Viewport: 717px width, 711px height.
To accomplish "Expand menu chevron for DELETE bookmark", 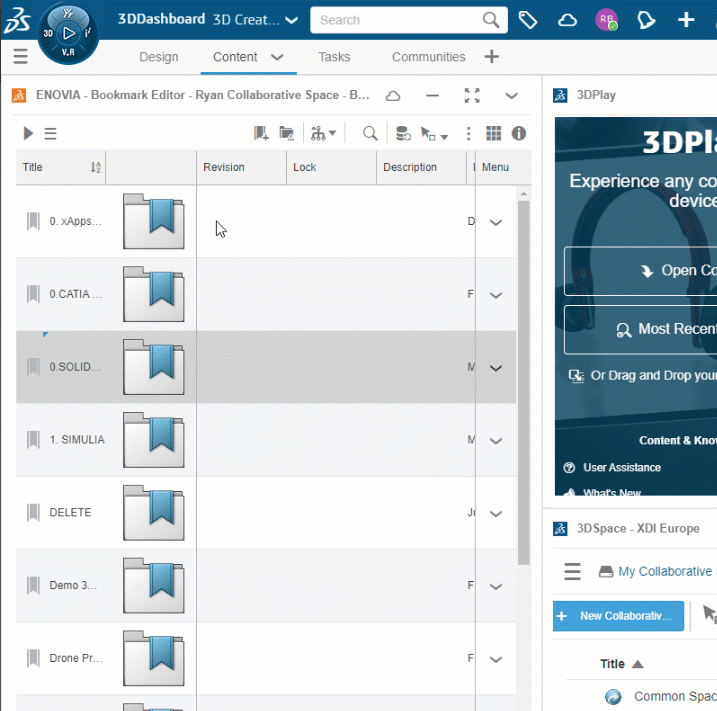I will [495, 513].
